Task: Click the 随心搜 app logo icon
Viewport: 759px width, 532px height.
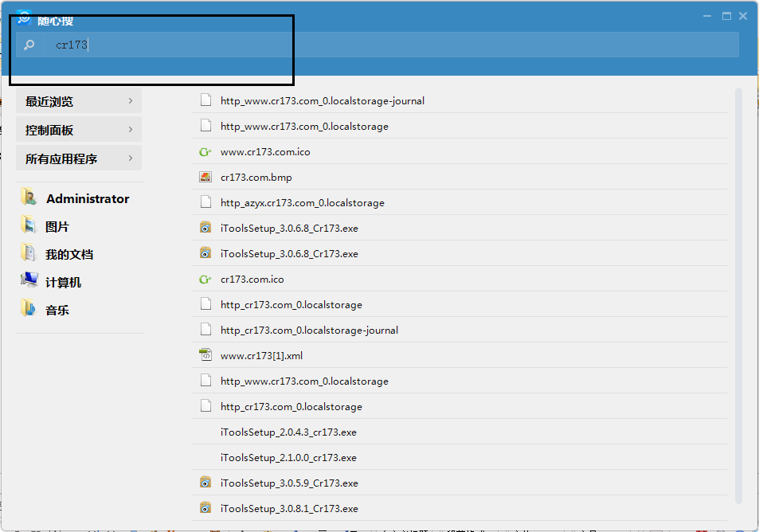Action: pyautogui.click(x=24, y=18)
